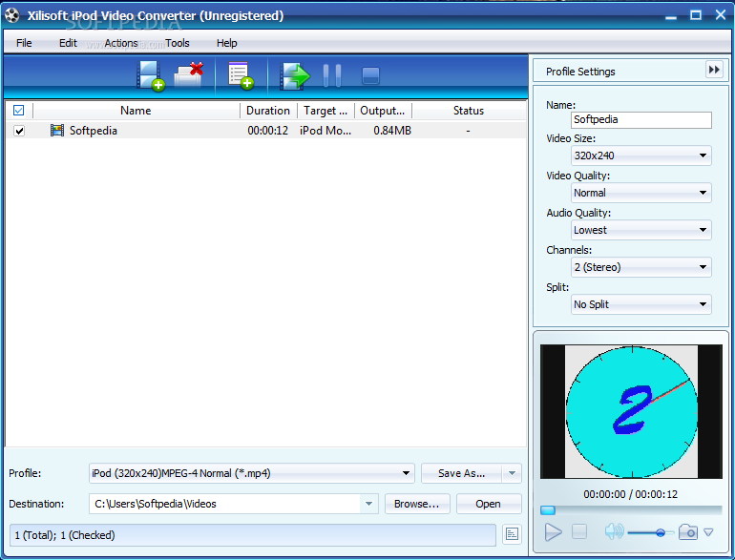The width and height of the screenshot is (735, 560).
Task: Open the Actions menu
Action: (121, 43)
